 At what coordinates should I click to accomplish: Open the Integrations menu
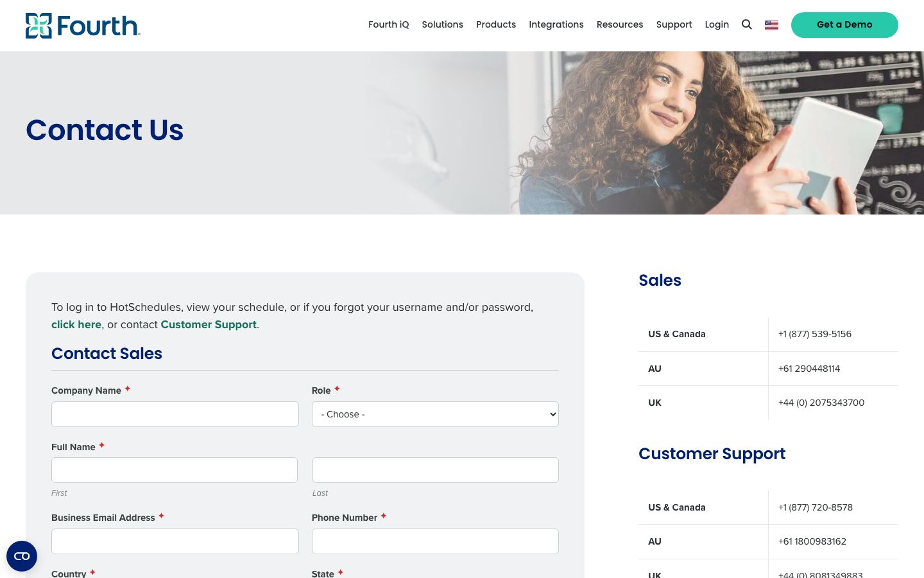click(556, 24)
